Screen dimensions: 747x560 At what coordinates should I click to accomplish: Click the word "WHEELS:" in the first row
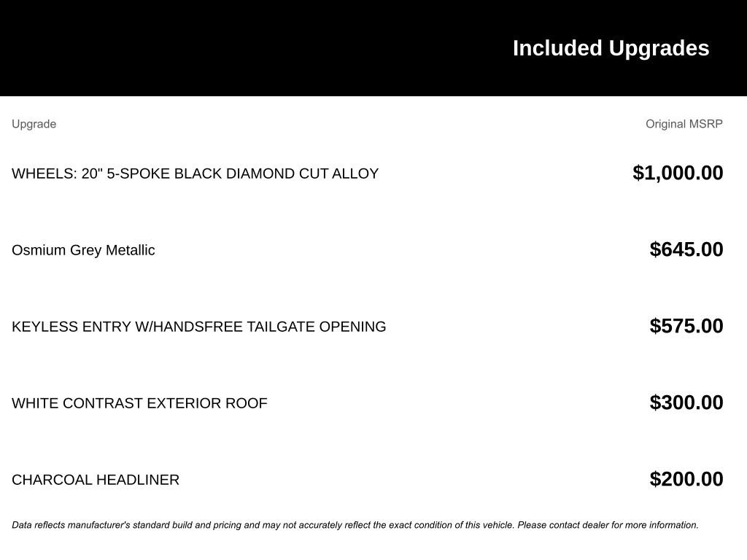click(x=44, y=174)
